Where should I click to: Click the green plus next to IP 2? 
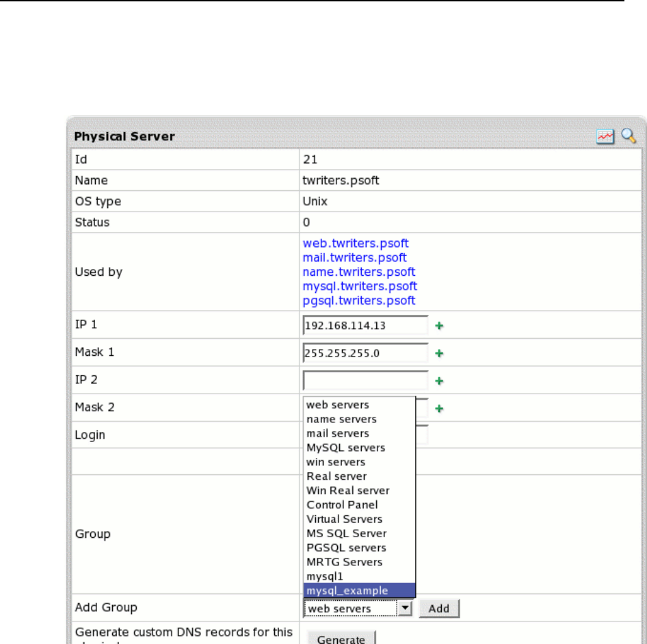(x=439, y=381)
